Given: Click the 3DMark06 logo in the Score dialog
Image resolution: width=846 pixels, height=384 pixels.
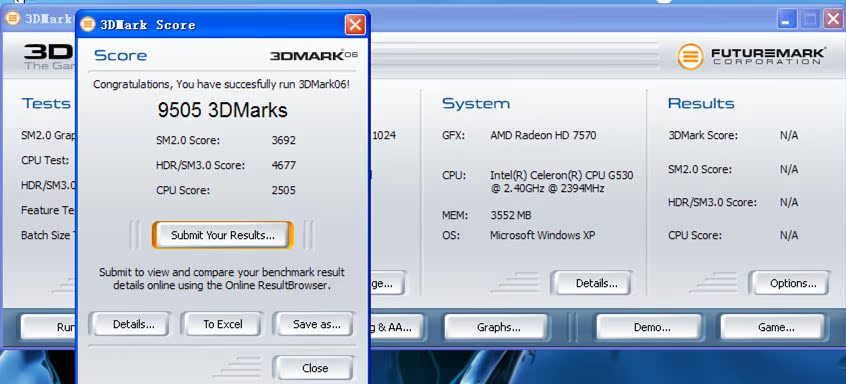Looking at the screenshot, I should coord(313,55).
